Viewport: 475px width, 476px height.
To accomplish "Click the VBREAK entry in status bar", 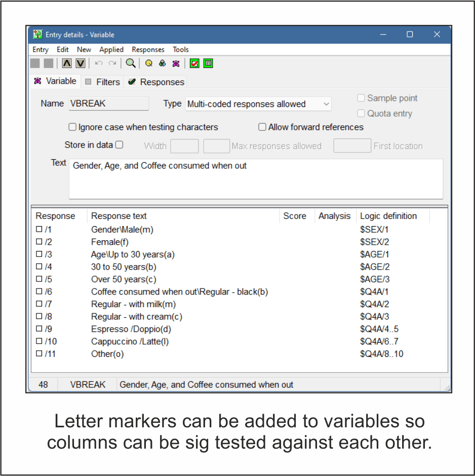I will click(88, 385).
